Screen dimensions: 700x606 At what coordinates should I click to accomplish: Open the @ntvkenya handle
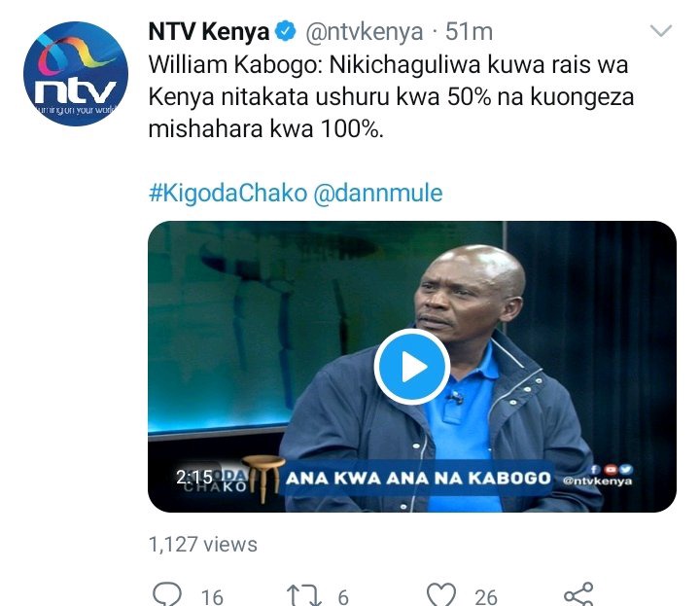coord(364,32)
